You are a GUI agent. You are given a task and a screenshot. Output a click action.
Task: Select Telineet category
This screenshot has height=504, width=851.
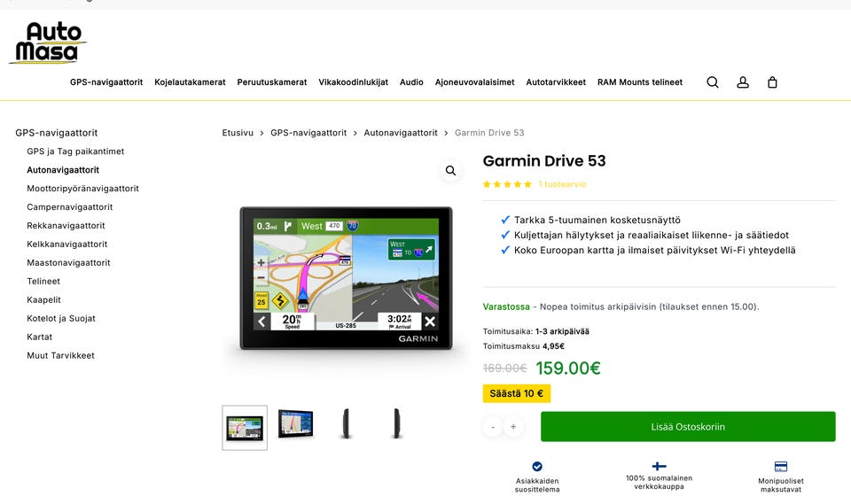43,281
